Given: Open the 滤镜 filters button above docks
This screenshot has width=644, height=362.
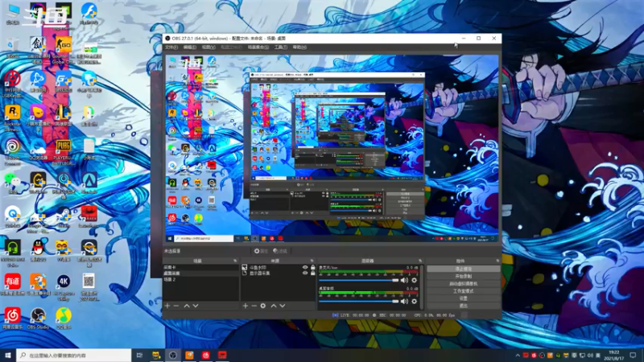Looking at the screenshot, I should (x=280, y=251).
